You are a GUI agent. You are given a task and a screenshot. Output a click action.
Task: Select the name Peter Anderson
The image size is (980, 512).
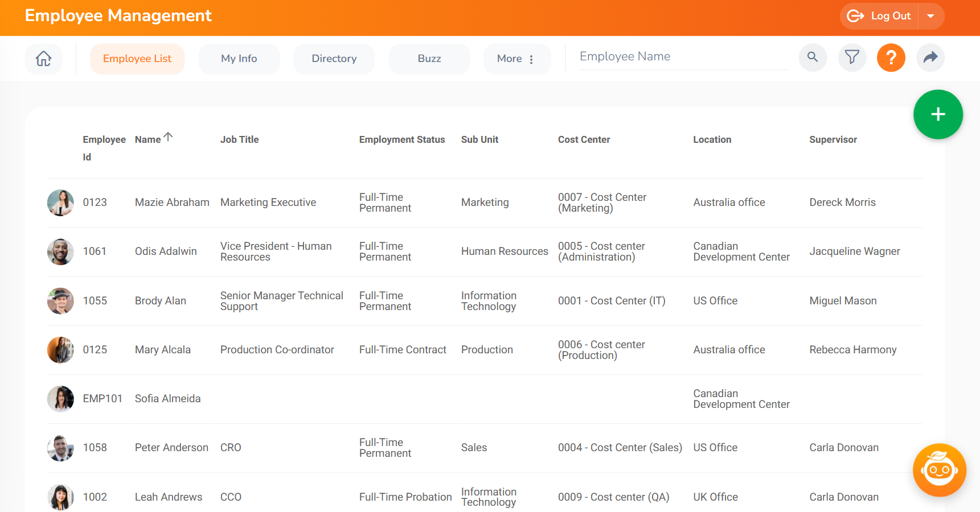point(171,448)
